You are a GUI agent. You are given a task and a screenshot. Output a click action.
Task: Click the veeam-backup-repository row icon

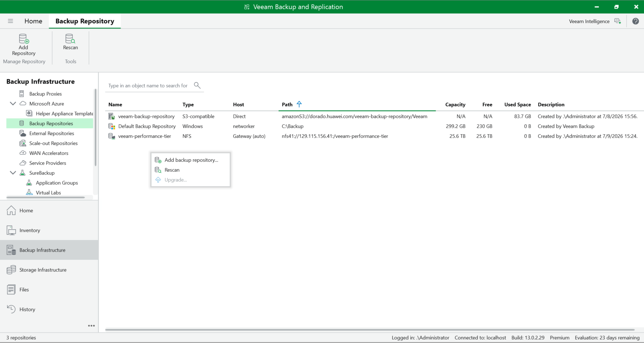coord(112,117)
